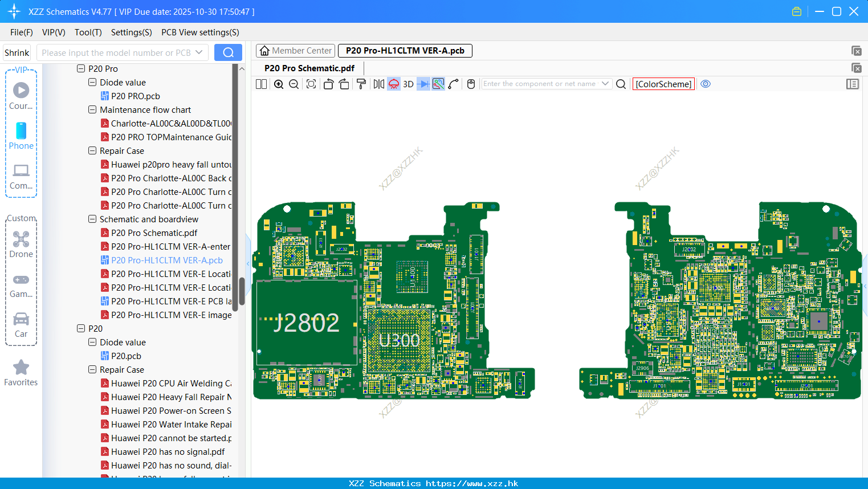Collapse the Maintenance flow chart node
Screen dimensions: 868x489
point(92,109)
